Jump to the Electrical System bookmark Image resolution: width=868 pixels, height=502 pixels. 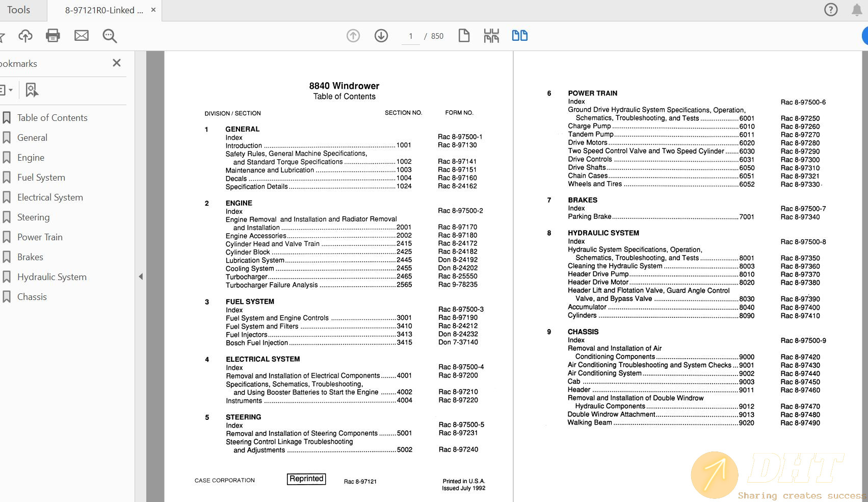pos(50,197)
